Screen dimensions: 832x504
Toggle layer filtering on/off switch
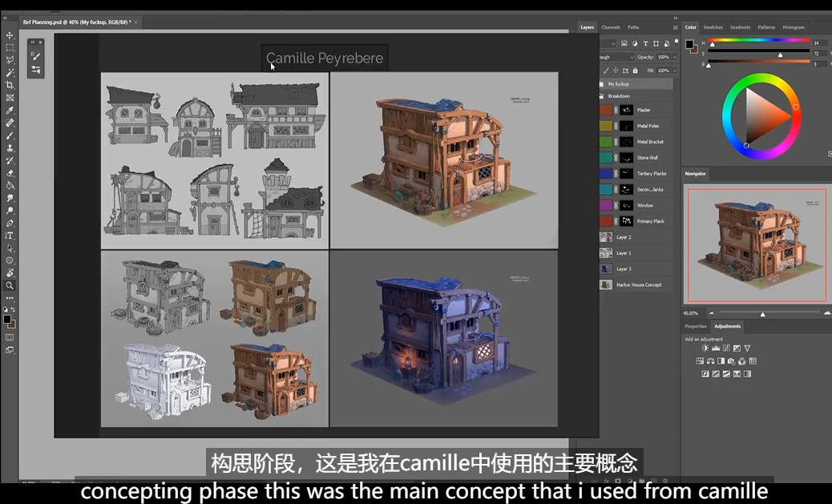click(677, 42)
